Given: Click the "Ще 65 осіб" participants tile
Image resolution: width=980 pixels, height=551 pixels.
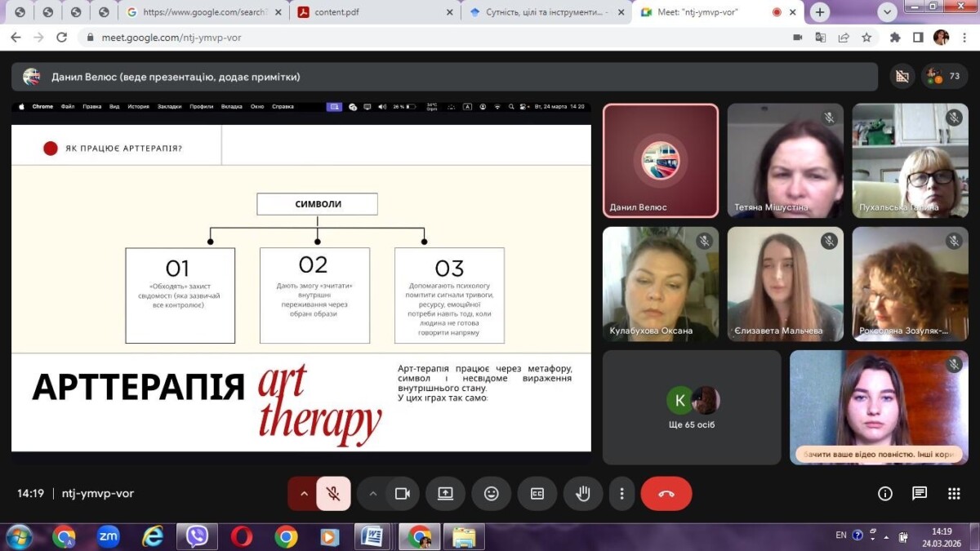Looking at the screenshot, I should 692,407.
